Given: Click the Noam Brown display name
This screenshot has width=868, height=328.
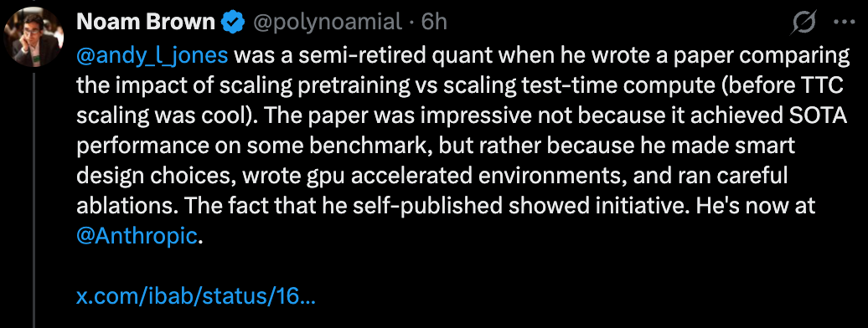Looking at the screenshot, I should pyautogui.click(x=146, y=23).
